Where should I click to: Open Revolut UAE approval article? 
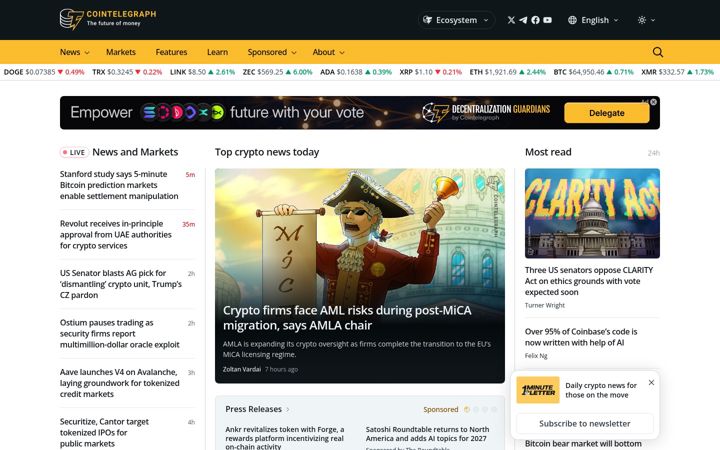coord(116,235)
